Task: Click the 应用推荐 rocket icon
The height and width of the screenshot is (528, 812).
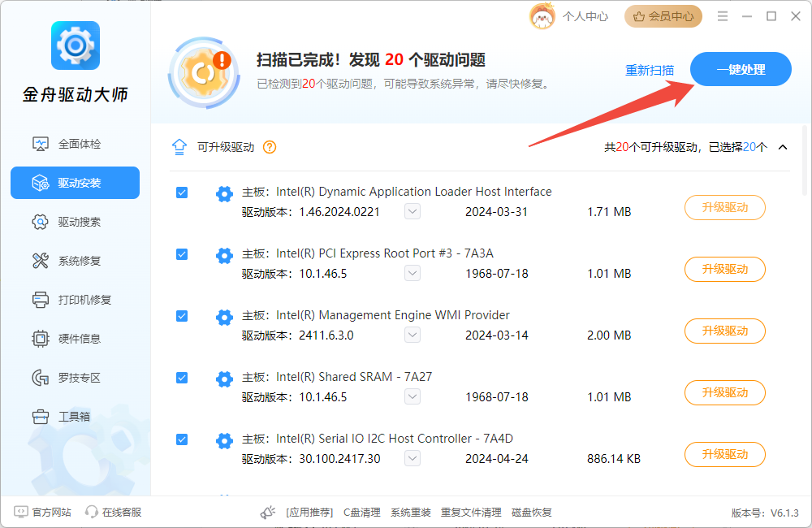Action: pos(268,512)
